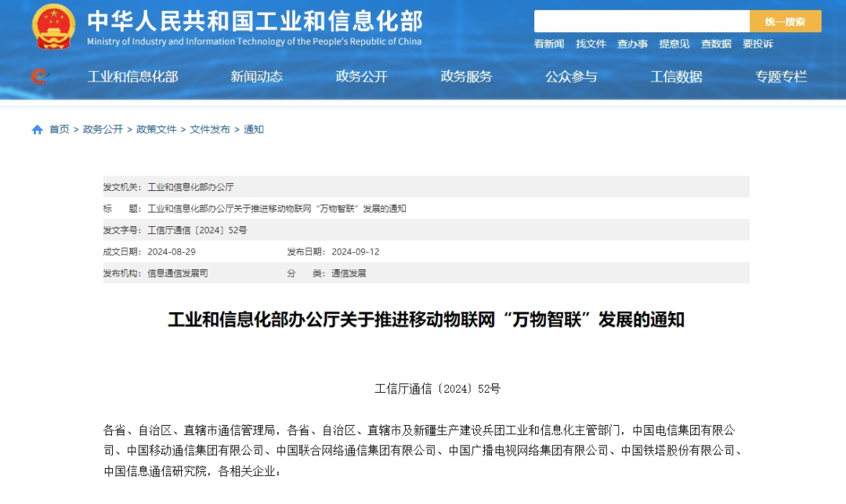This screenshot has height=504, width=846.
Task: Open the 查办事 quick link
Action: (632, 44)
